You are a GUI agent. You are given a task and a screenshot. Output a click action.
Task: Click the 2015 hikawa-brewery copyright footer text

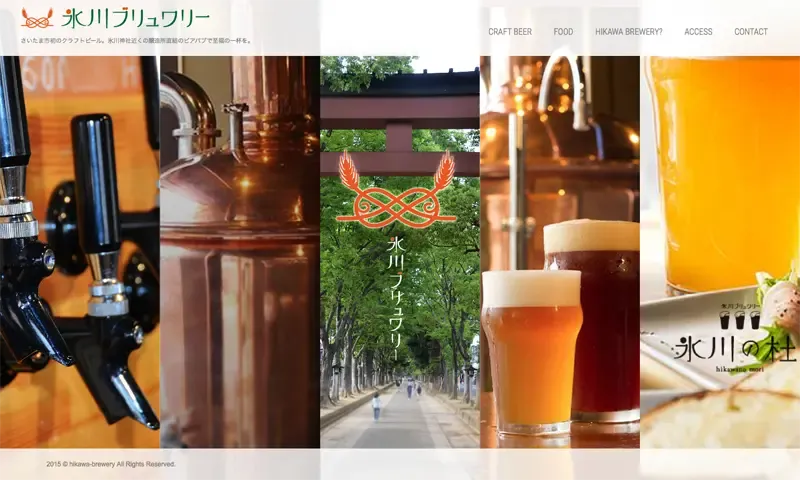pos(111,464)
